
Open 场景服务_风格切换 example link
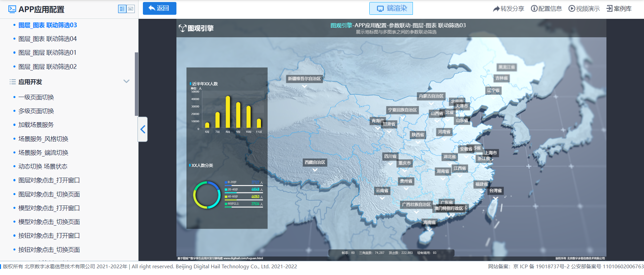[x=43, y=139]
